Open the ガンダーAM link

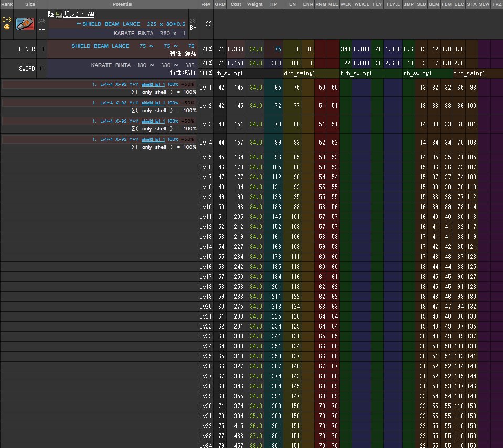[x=79, y=14]
